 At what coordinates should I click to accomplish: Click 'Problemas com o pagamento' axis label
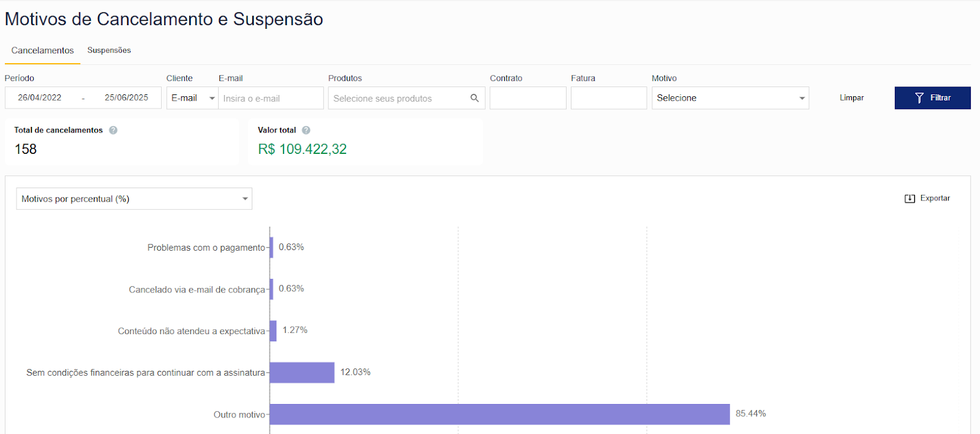pos(206,248)
